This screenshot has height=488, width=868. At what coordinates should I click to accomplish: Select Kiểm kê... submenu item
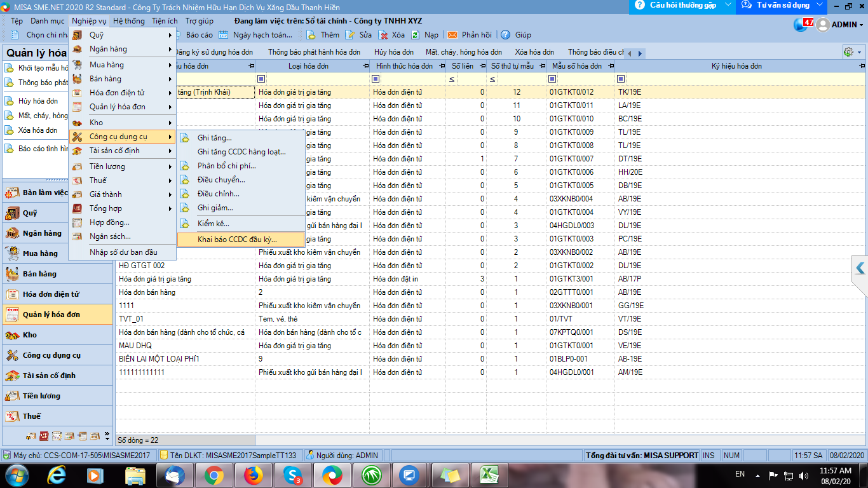[241, 224]
